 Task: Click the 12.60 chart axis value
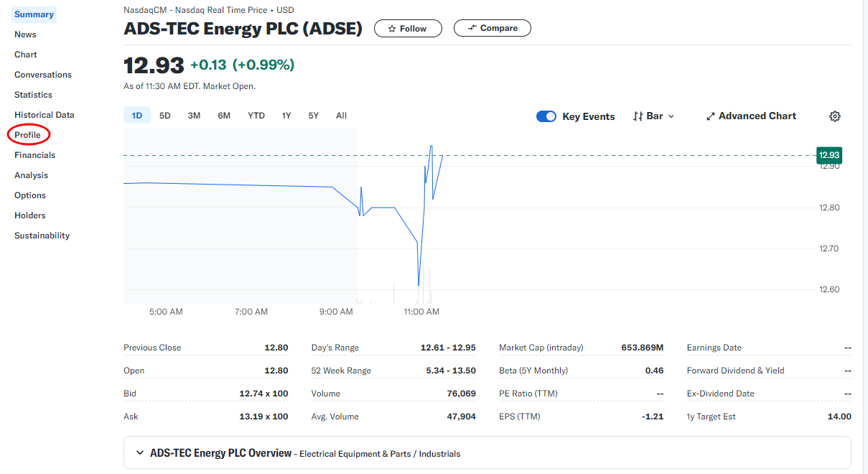tap(829, 289)
